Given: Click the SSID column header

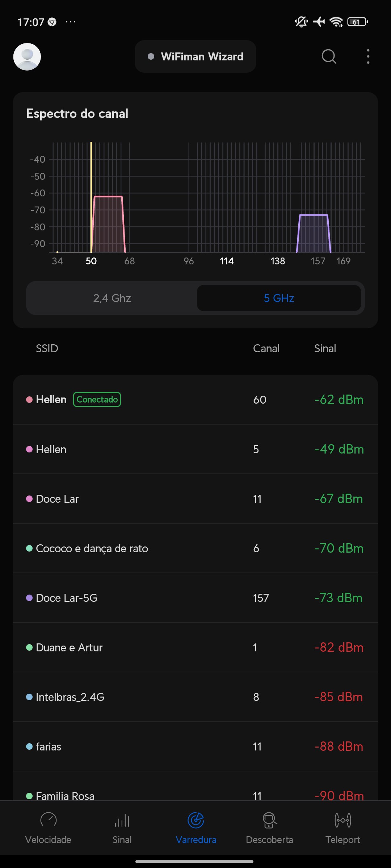Looking at the screenshot, I should pyautogui.click(x=47, y=349).
